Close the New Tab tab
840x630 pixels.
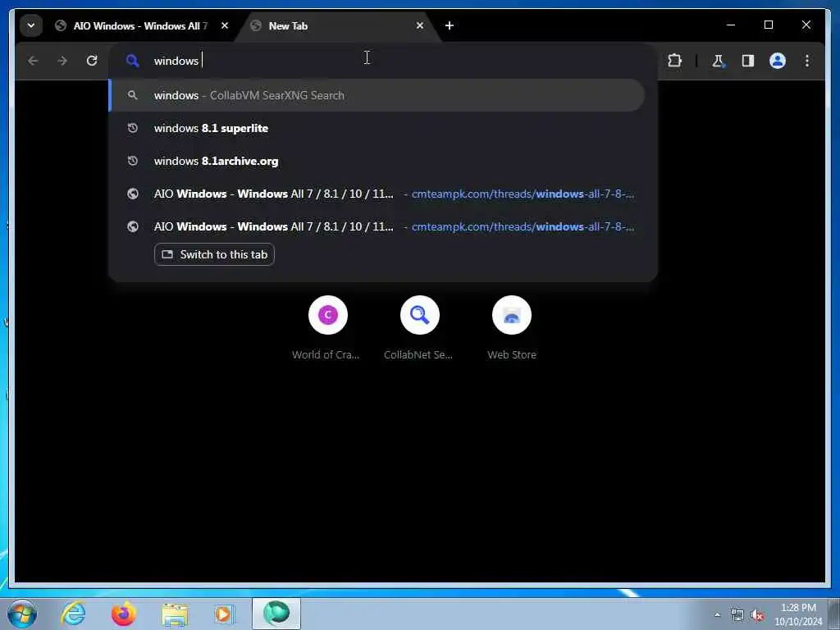(420, 25)
